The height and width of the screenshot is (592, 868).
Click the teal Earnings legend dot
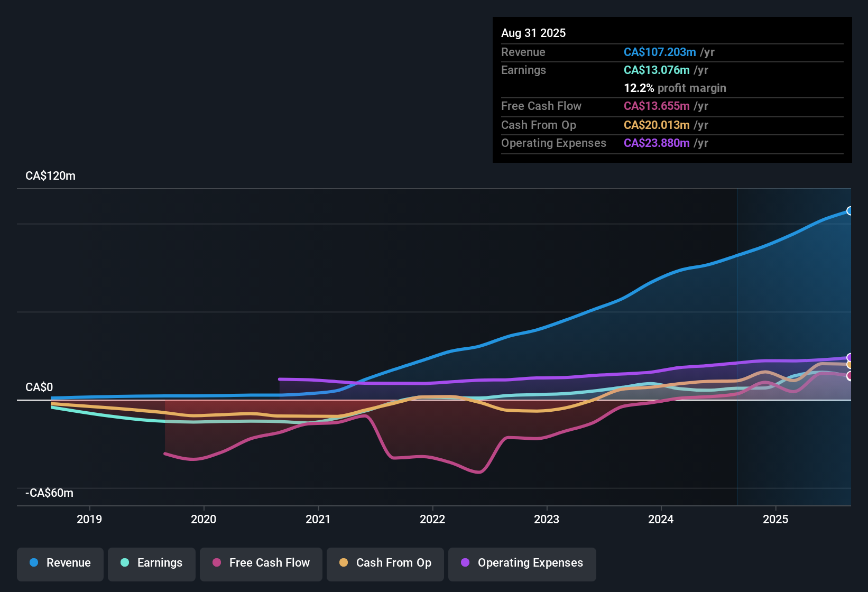coord(125,562)
